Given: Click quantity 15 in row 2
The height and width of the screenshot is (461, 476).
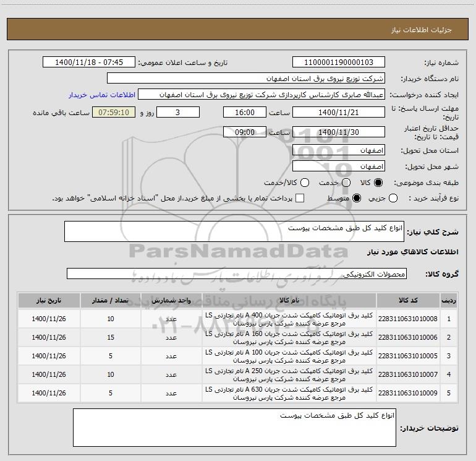Looking at the screenshot, I should click(111, 337).
